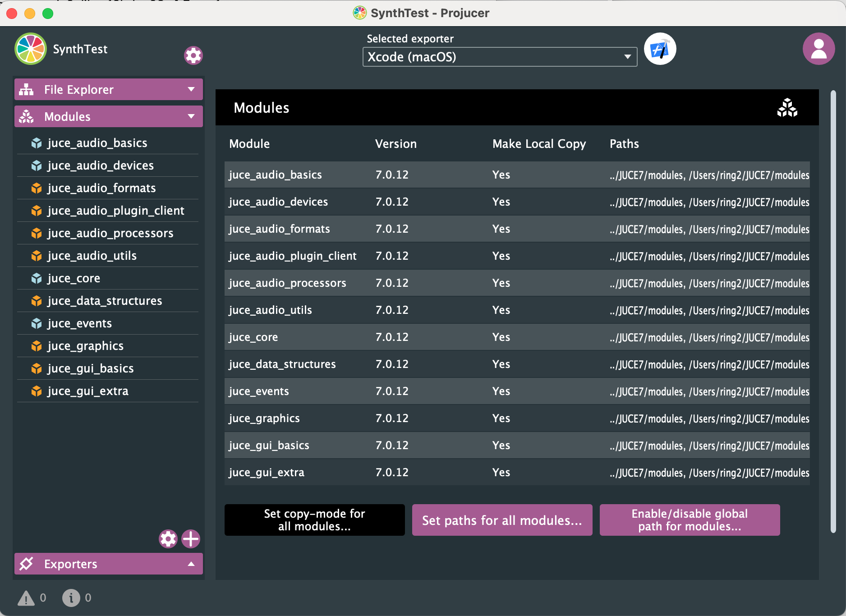
Task: Select juce_graphics in the sidebar tree
Action: tap(108, 346)
